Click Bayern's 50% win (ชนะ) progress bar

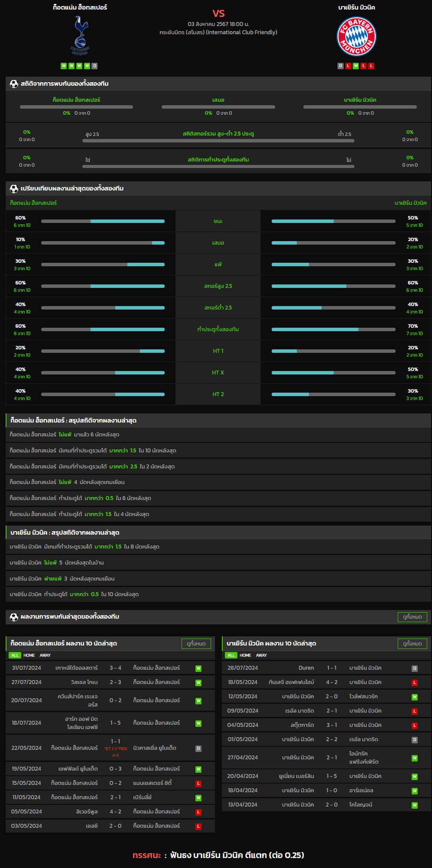click(334, 221)
